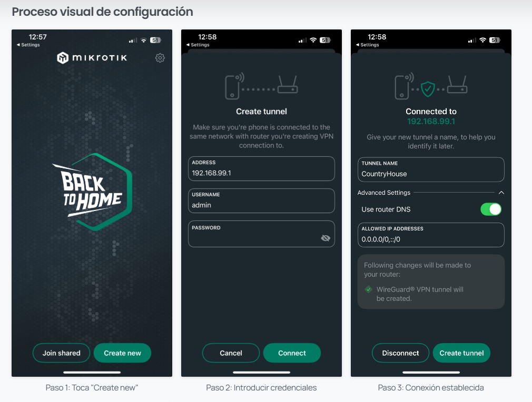532x402 pixels.
Task: Tap the green Connect button
Action: point(292,353)
